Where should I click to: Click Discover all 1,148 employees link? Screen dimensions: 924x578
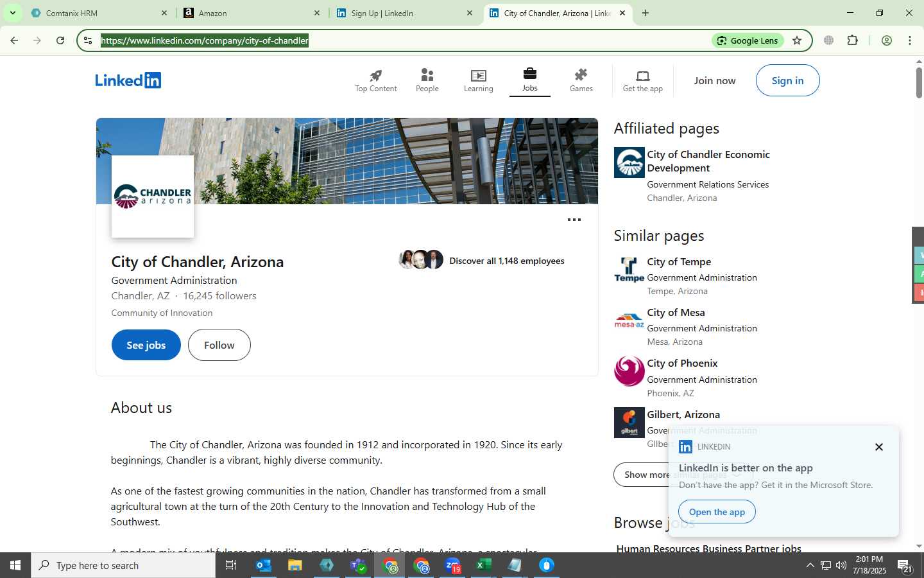507,261
